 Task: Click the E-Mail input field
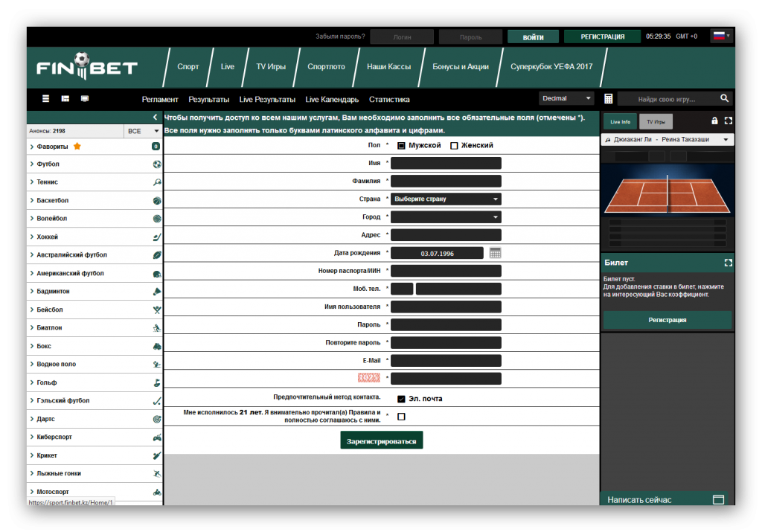[446, 361]
